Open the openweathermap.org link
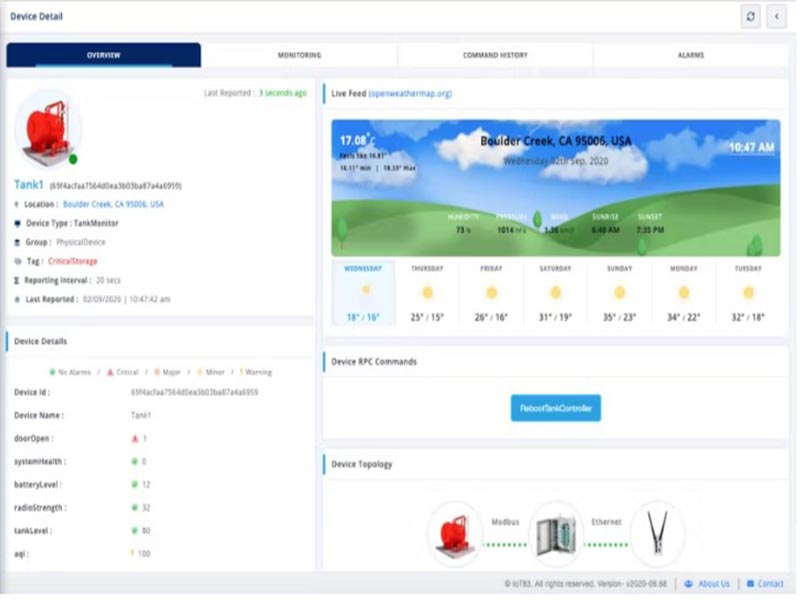 (410, 93)
